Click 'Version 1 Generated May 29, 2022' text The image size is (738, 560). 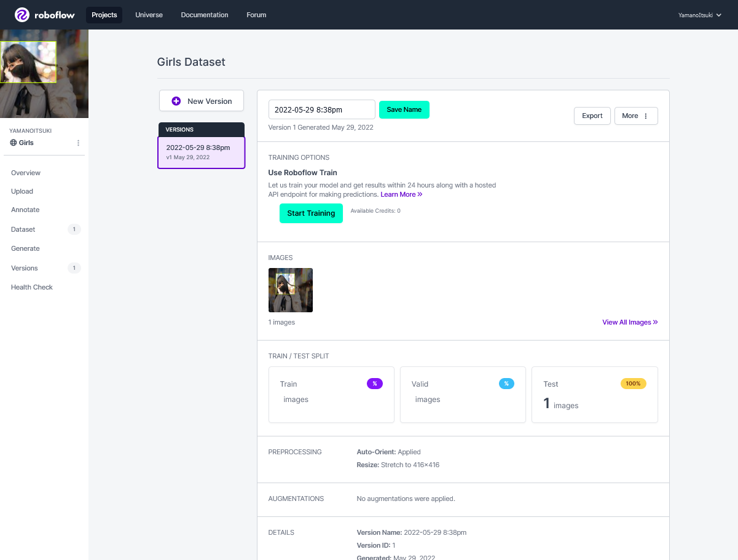tap(321, 128)
